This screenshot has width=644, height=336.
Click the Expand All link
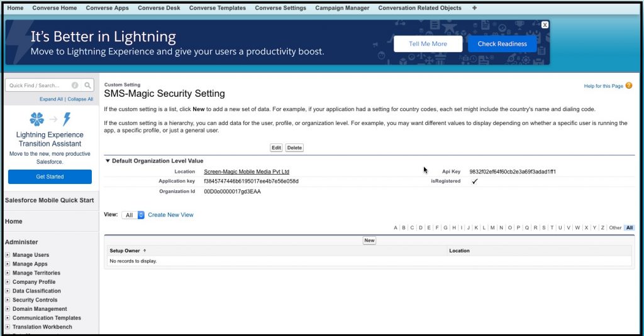51,99
